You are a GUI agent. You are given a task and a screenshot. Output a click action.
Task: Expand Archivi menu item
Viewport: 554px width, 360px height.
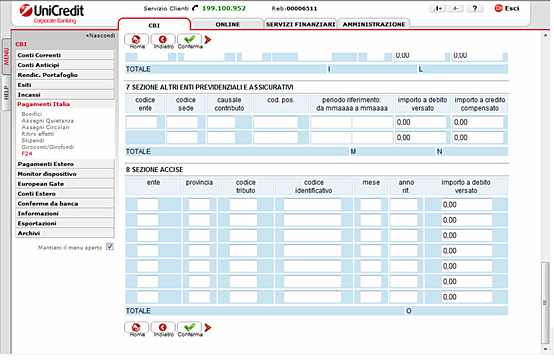point(65,233)
